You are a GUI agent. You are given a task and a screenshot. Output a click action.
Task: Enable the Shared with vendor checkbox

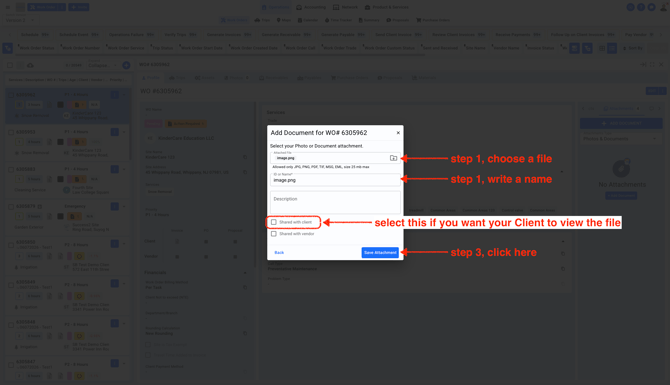pyautogui.click(x=274, y=234)
